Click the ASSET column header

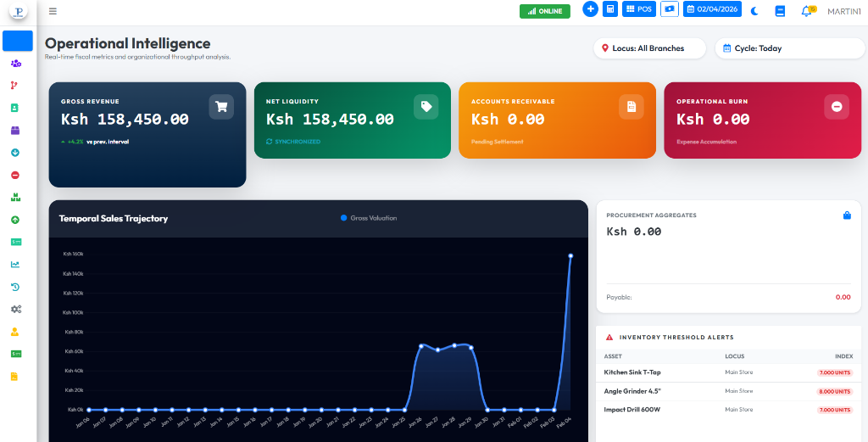tap(613, 356)
